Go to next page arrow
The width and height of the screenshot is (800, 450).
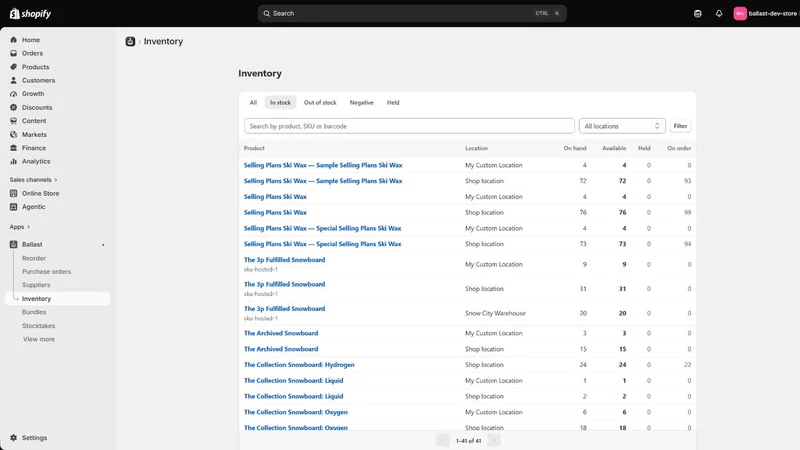494,440
